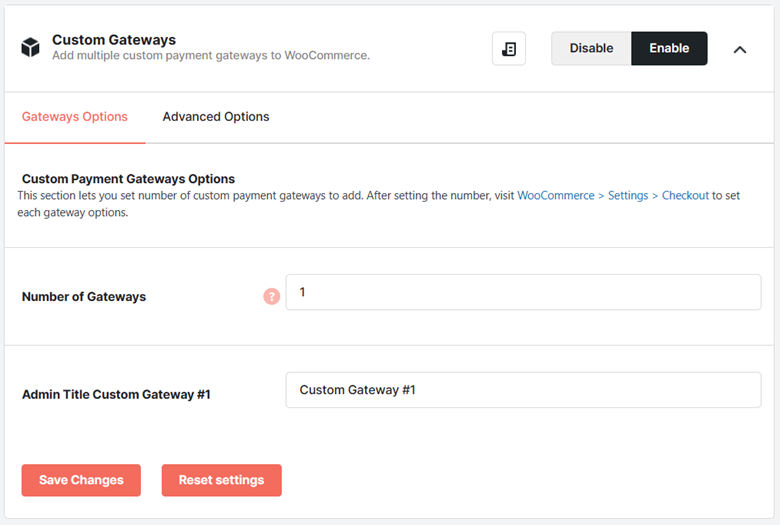Image resolution: width=780 pixels, height=525 pixels.
Task: Click the Checkout link text
Action: [x=685, y=196]
